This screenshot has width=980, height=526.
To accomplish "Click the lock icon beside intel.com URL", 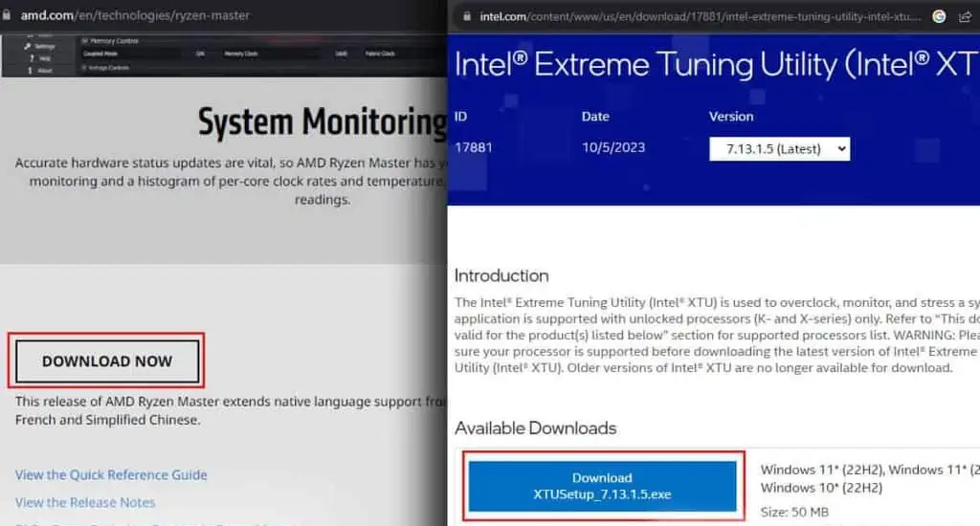I will 467,16.
